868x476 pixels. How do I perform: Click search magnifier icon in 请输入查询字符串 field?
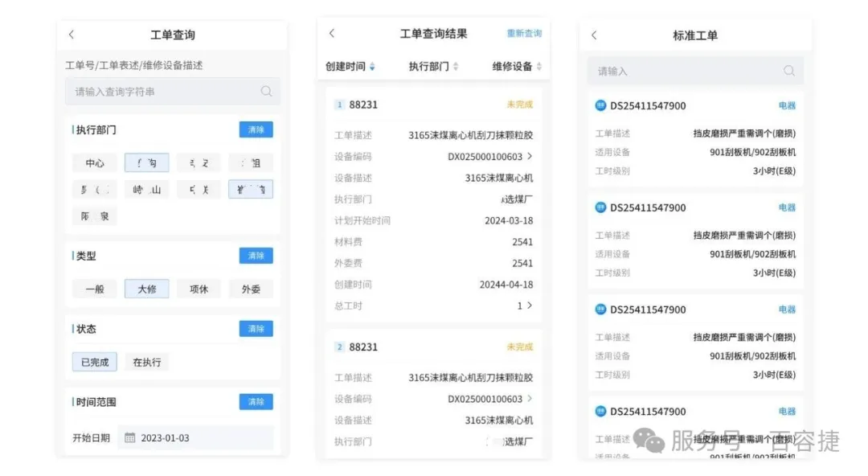click(x=266, y=92)
